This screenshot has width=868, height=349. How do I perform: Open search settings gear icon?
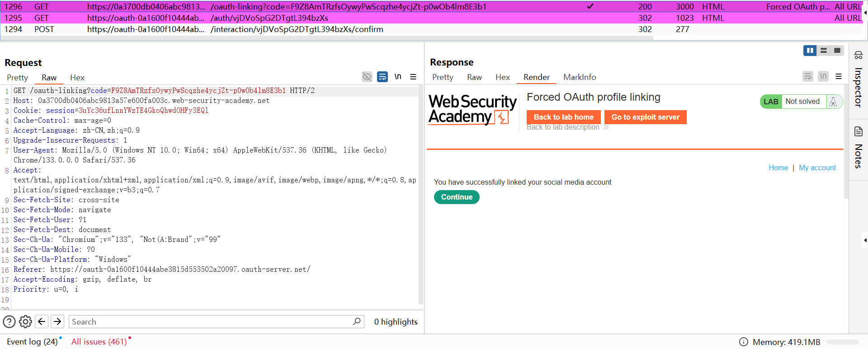click(26, 321)
